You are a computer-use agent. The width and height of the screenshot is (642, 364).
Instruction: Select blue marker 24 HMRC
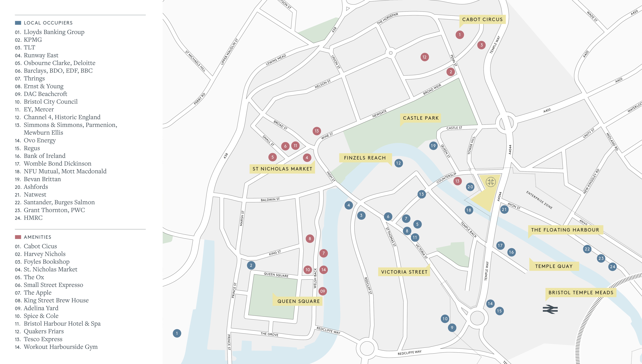613,267
